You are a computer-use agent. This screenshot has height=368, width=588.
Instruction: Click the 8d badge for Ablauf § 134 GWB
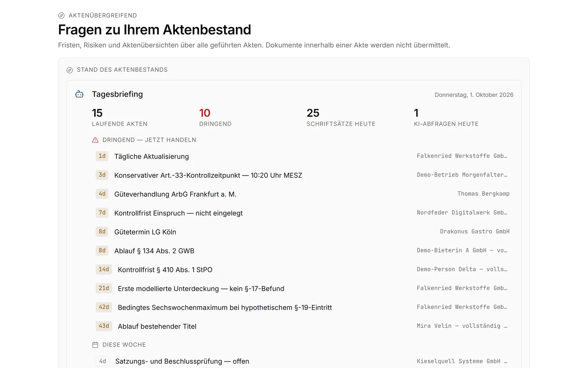[x=102, y=250]
